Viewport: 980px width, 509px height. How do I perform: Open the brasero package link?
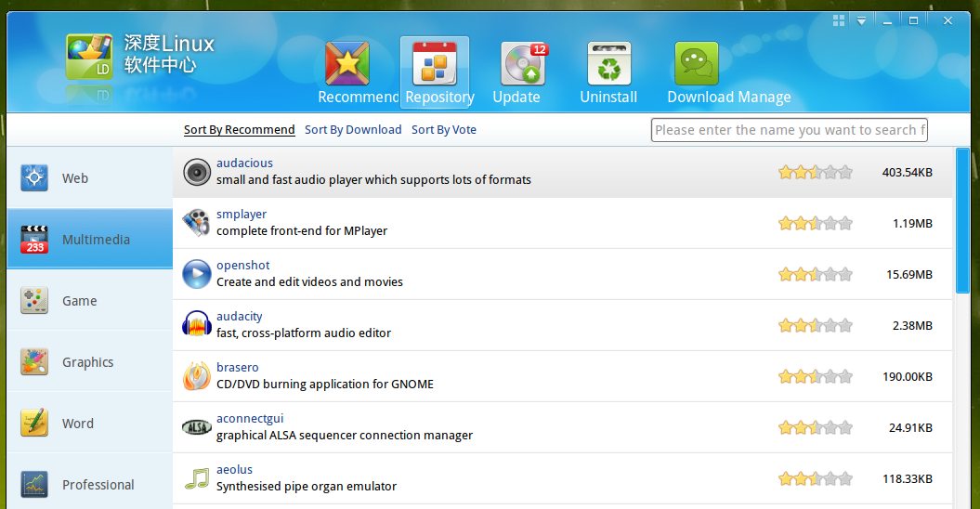[x=238, y=367]
